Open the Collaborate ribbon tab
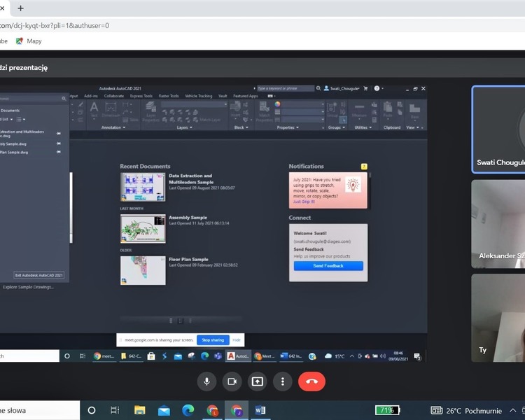 point(114,96)
